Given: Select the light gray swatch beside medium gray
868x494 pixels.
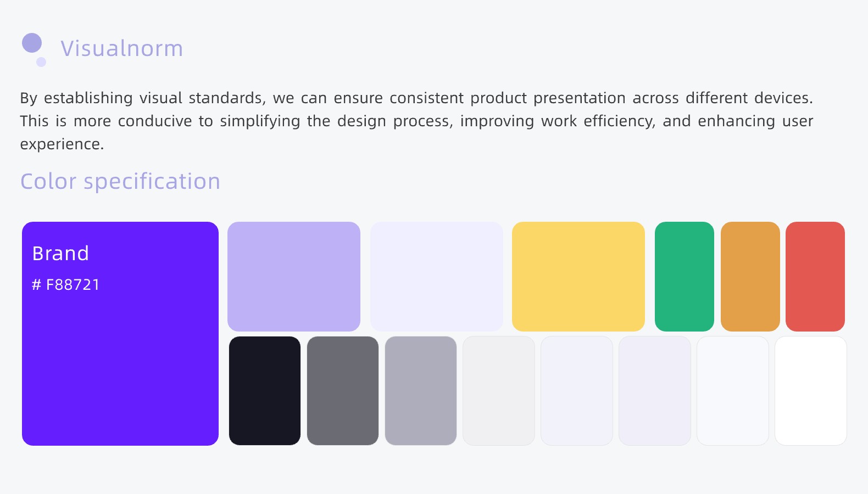Looking at the screenshot, I should coord(499,391).
